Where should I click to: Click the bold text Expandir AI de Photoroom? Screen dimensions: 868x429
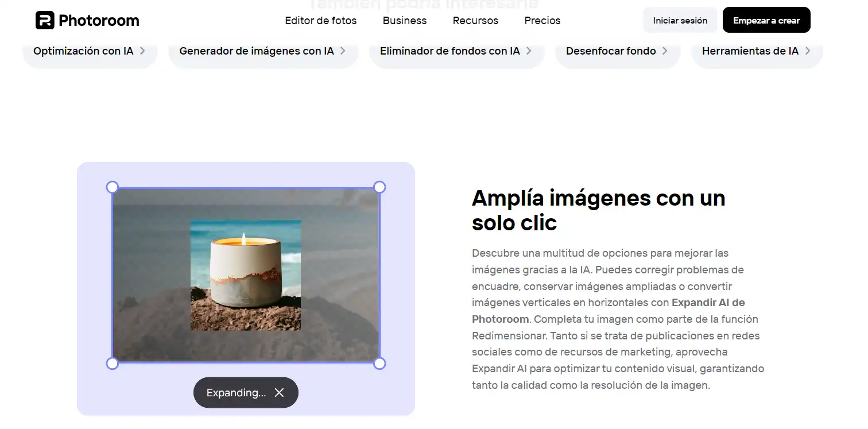[x=609, y=311]
